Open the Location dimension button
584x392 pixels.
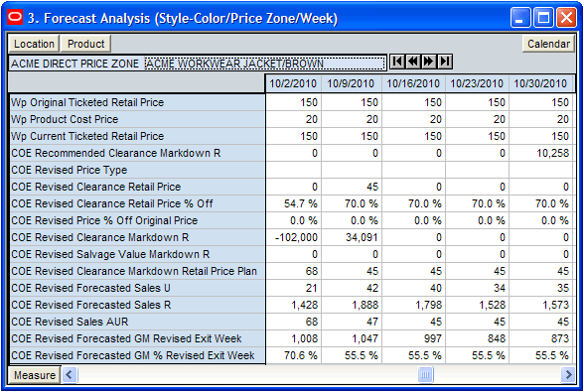coord(34,44)
